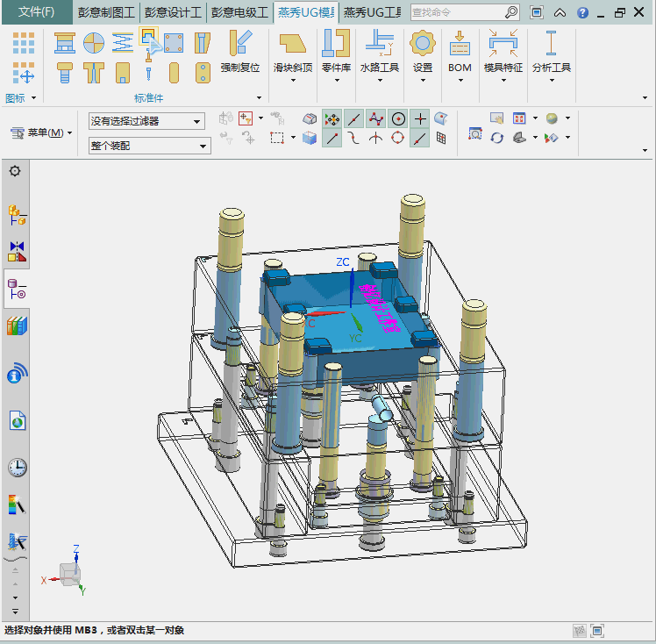Expand the 标准件 group options arrow
656x644 pixels.
pos(259,98)
